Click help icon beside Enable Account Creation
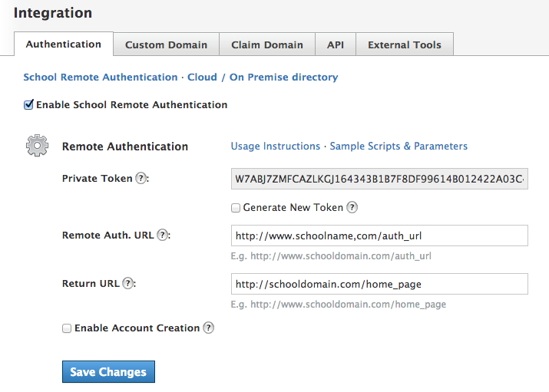The width and height of the screenshot is (549, 392). [x=208, y=328]
